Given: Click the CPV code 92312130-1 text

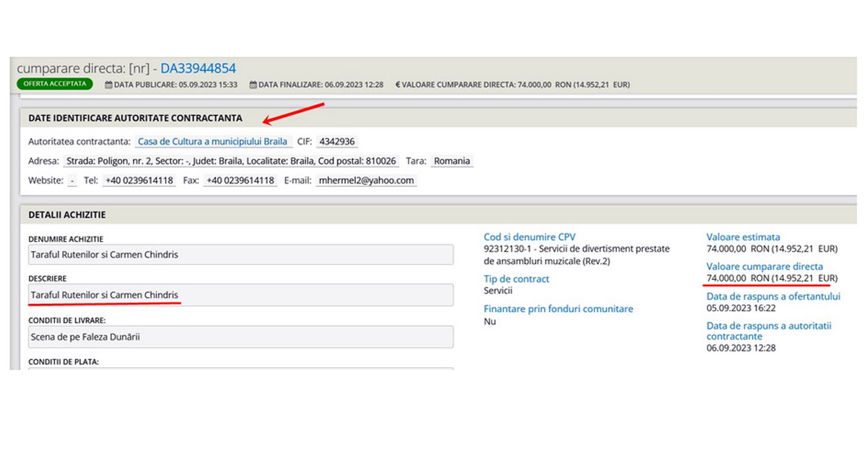Looking at the screenshot, I should [577, 254].
